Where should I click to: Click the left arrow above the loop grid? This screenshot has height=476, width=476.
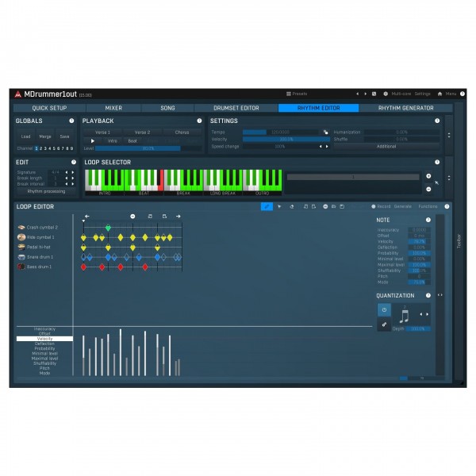point(86,216)
